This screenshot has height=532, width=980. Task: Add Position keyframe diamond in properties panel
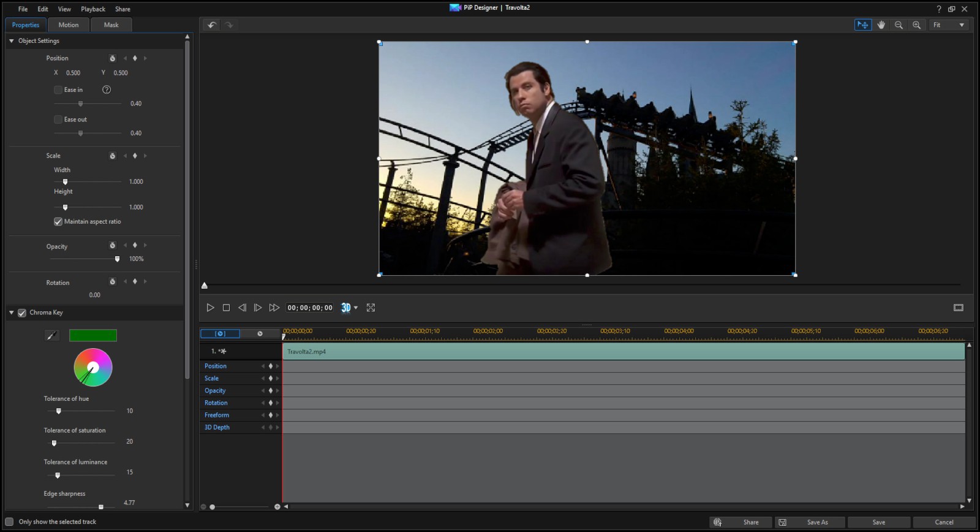[135, 58]
